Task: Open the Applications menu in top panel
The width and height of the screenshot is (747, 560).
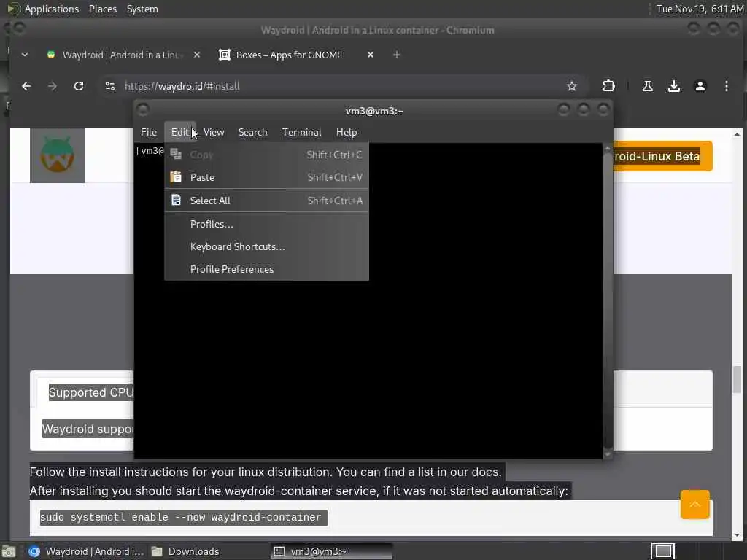Action: pos(52,9)
